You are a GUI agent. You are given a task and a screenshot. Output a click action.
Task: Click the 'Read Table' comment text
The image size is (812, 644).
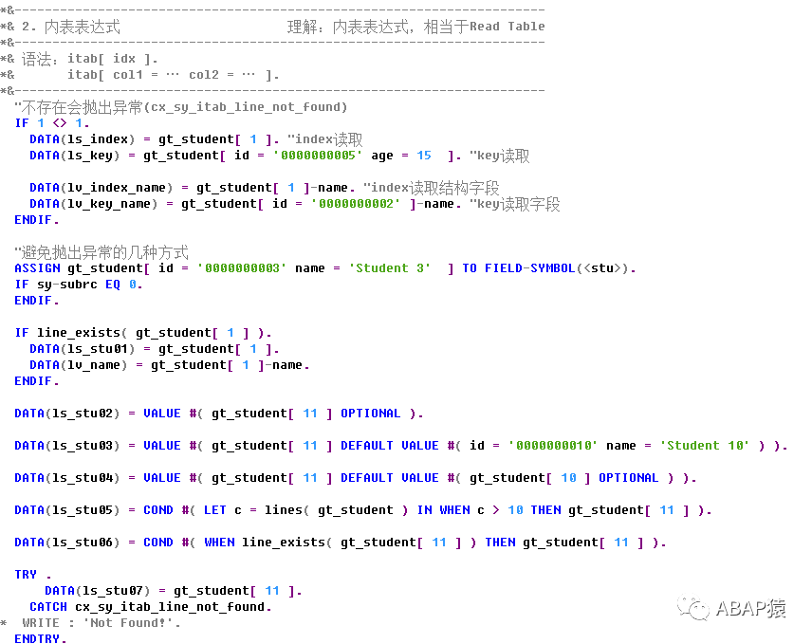click(x=507, y=27)
